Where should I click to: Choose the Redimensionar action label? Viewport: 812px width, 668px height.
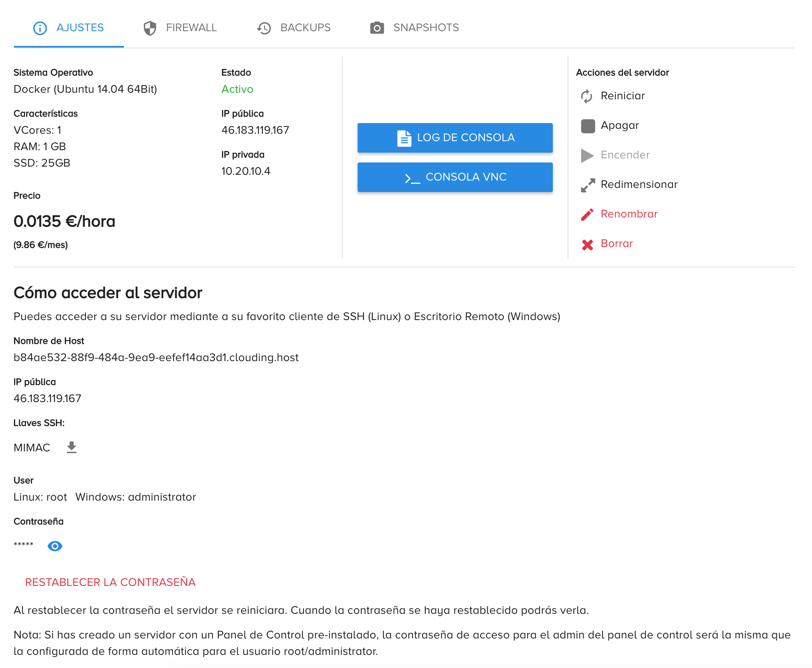639,185
